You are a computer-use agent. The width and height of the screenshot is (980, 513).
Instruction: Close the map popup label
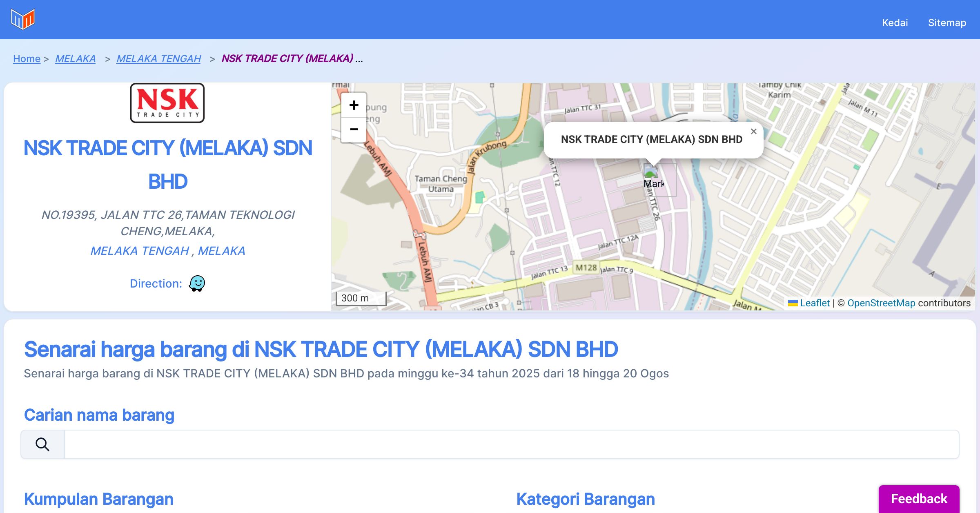[753, 132]
